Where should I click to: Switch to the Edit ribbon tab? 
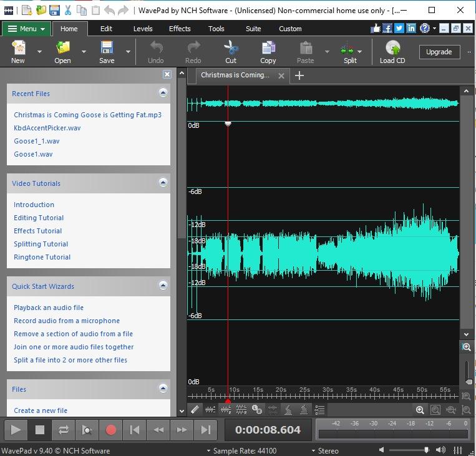[x=106, y=29]
